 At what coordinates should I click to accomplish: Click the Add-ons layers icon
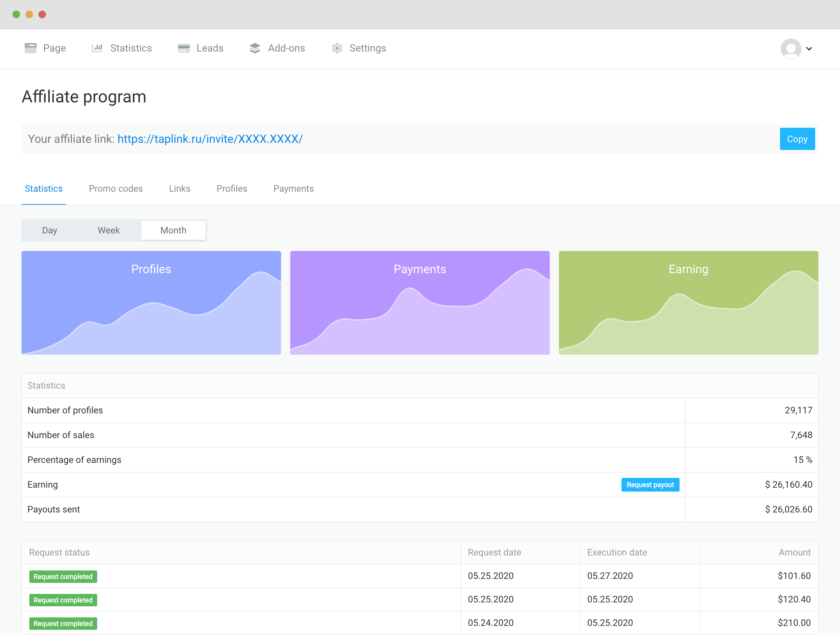tap(255, 48)
